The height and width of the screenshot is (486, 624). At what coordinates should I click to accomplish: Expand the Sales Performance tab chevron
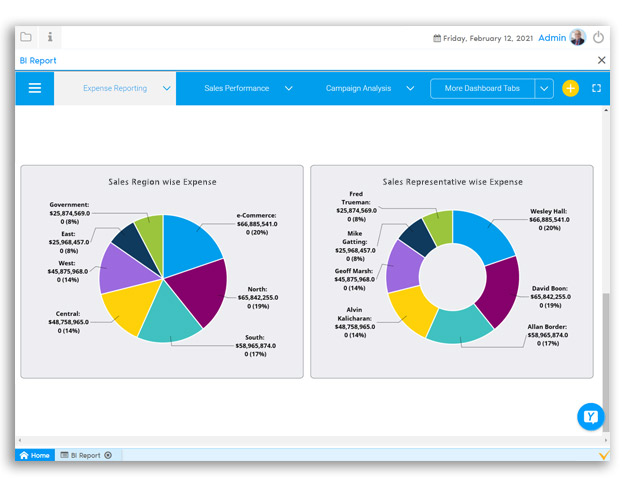tap(288, 88)
